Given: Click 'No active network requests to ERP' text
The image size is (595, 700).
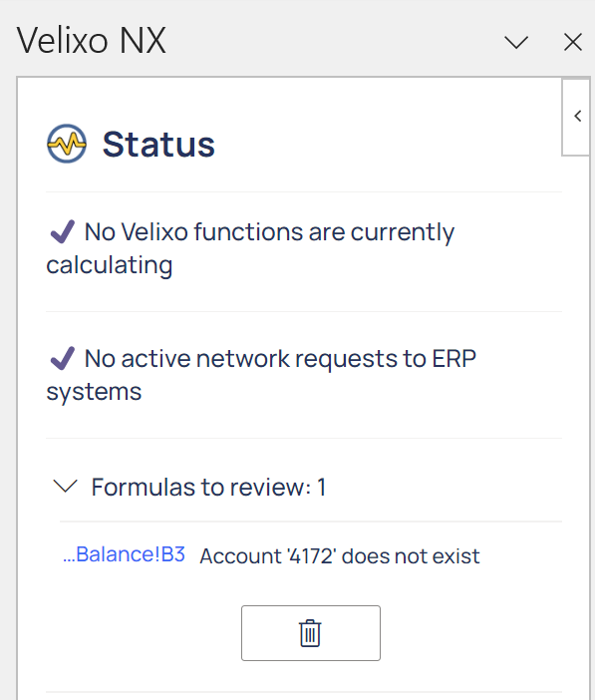Looking at the screenshot, I should (x=280, y=359).
